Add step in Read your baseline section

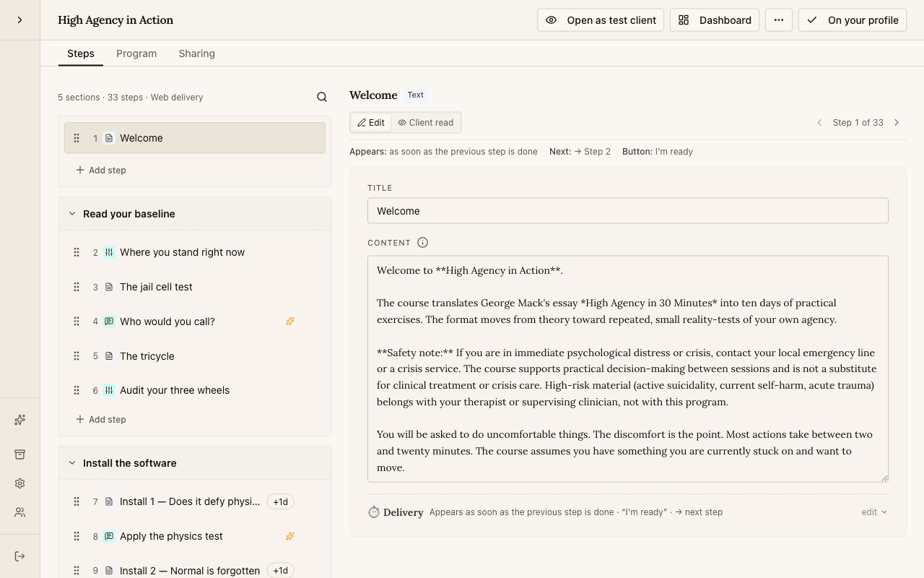pyautogui.click(x=101, y=420)
